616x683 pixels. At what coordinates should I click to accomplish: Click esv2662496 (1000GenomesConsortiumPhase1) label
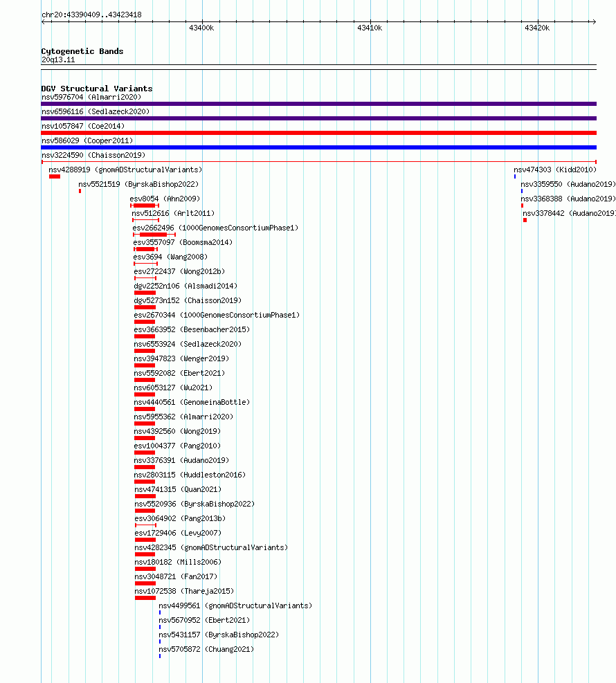tap(216, 228)
